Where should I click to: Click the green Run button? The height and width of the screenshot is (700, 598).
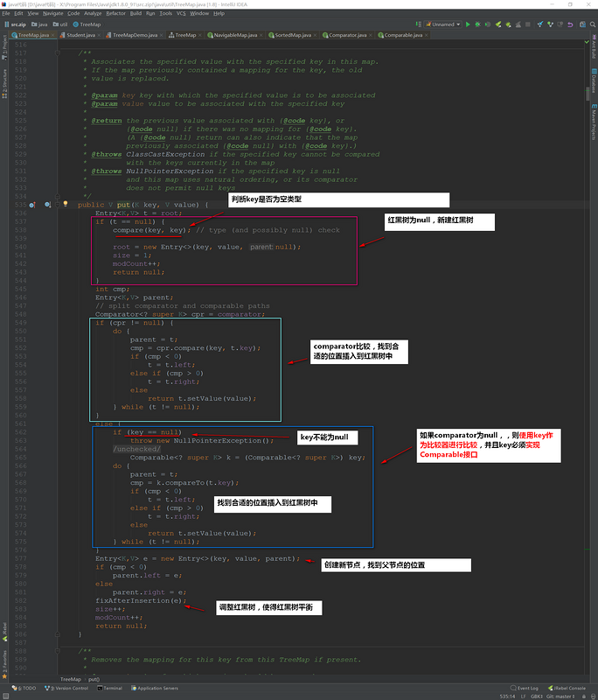click(468, 24)
